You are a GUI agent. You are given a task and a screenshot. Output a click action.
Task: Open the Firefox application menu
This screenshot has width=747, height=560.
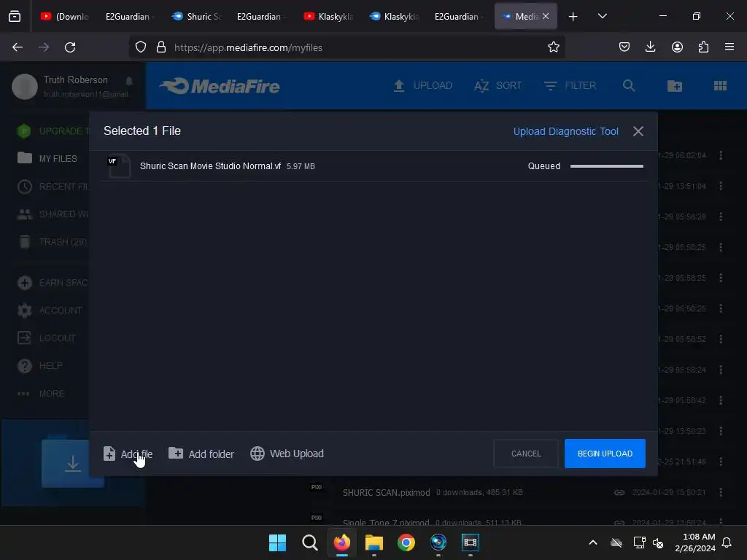pyautogui.click(x=729, y=47)
